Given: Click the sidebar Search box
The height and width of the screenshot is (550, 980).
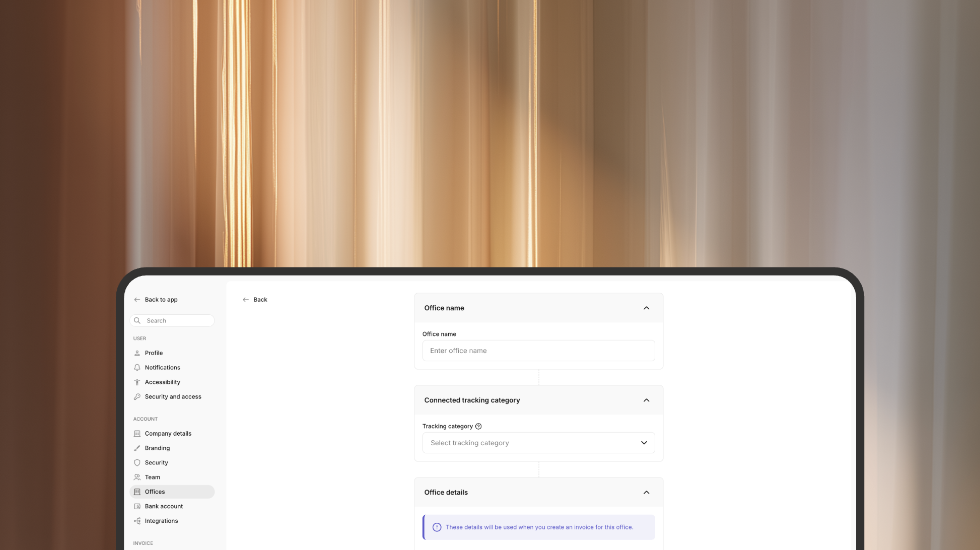Looking at the screenshot, I should (176, 321).
